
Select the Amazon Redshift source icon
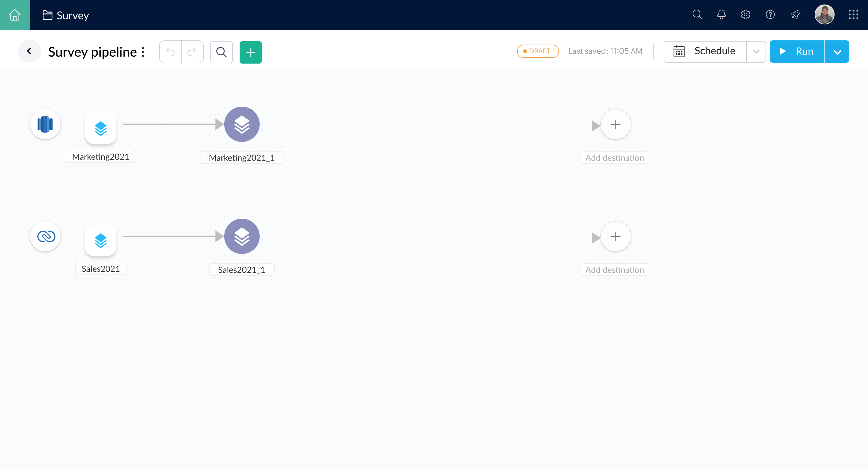pyautogui.click(x=46, y=124)
